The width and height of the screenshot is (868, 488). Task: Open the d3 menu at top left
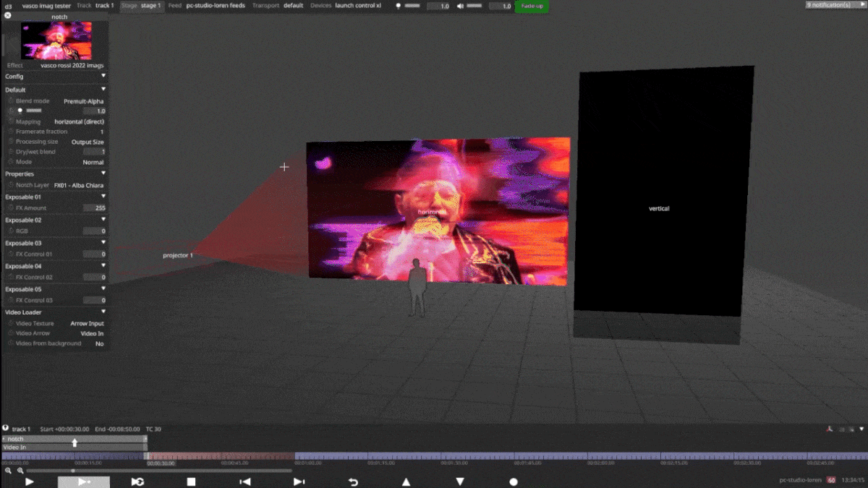[8, 5]
